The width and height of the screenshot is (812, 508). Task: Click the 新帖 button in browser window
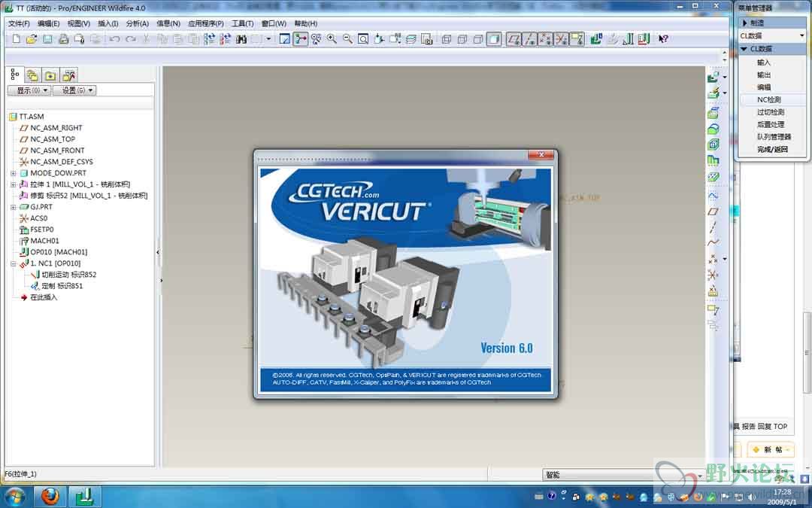(x=771, y=449)
